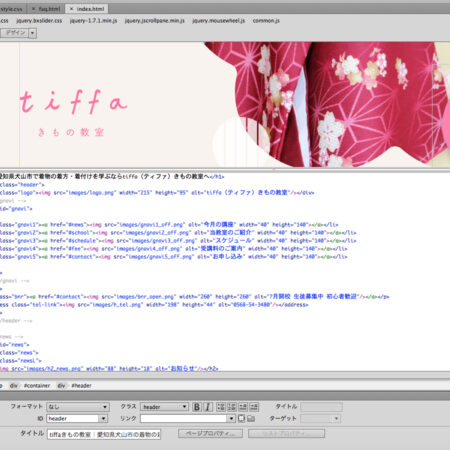Select #container in the tag selector
This screenshot has width=450, height=450.
pyautogui.click(x=37, y=386)
